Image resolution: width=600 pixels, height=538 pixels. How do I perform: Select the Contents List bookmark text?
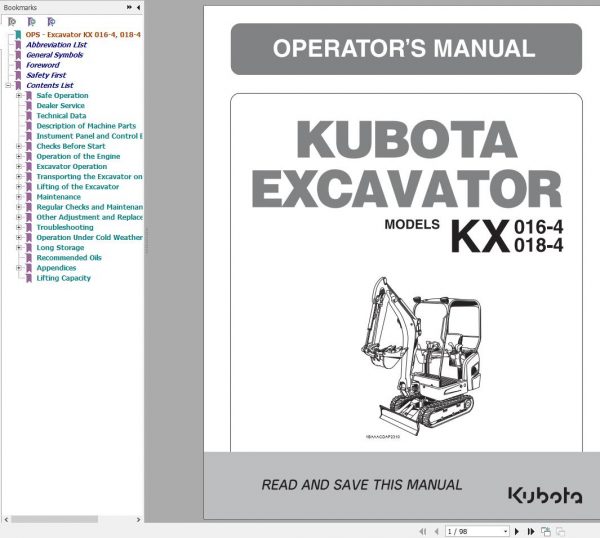click(50, 85)
